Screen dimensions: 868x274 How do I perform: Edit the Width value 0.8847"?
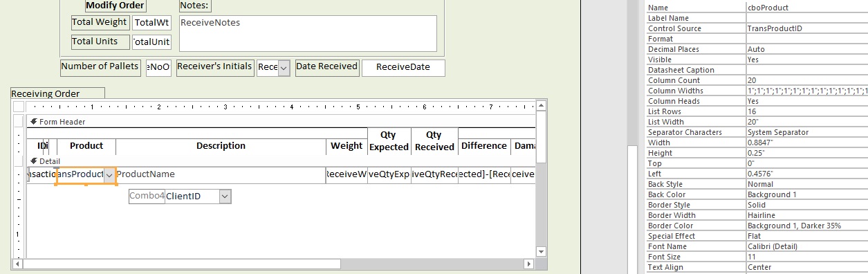click(x=807, y=143)
